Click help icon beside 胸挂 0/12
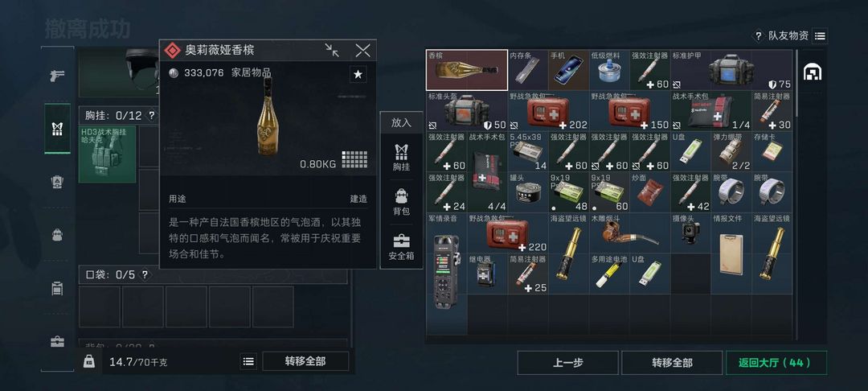This screenshot has width=868, height=391. tap(151, 117)
